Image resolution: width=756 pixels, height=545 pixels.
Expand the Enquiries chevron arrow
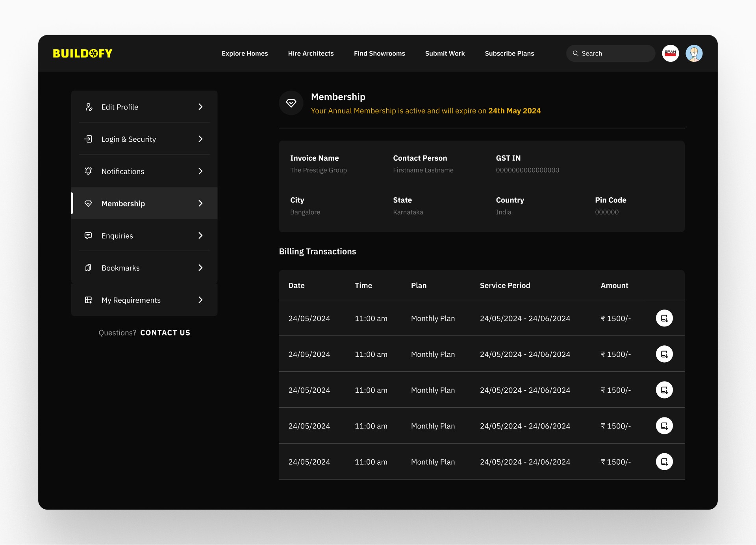(x=200, y=235)
